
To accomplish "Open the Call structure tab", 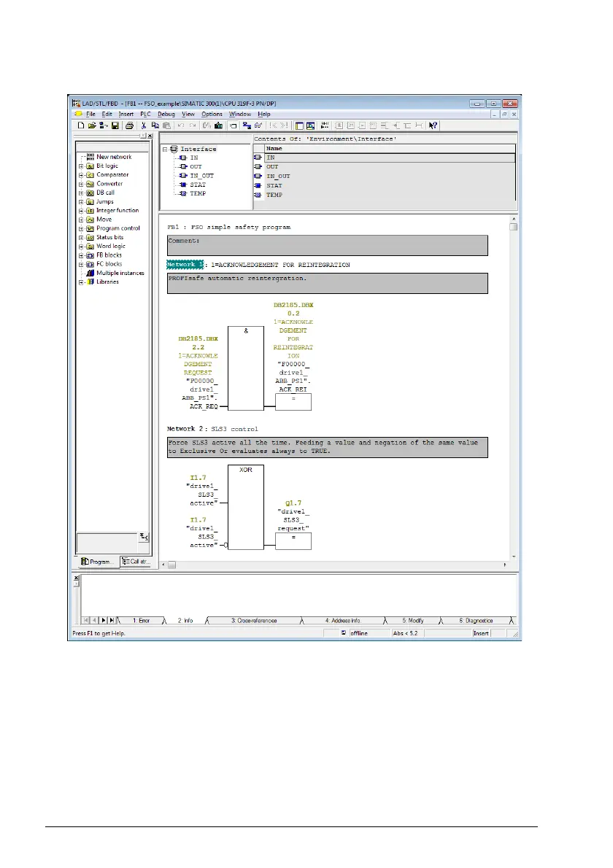I will tap(134, 562).
